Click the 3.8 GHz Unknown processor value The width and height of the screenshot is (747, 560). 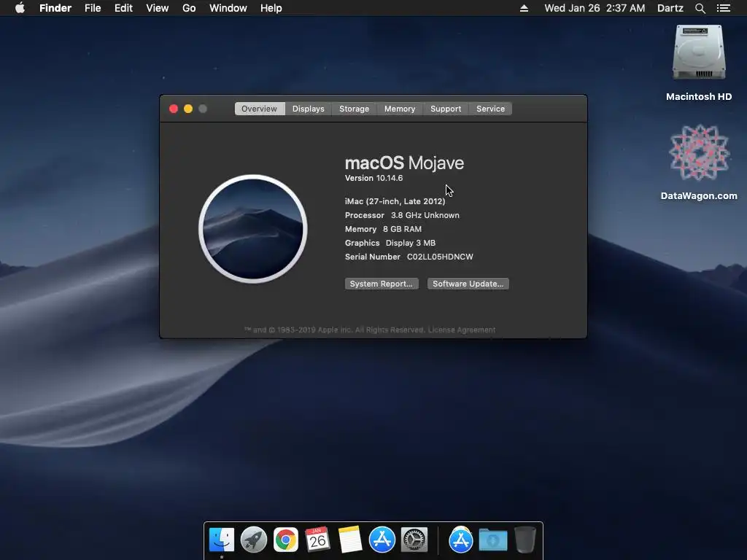point(425,215)
